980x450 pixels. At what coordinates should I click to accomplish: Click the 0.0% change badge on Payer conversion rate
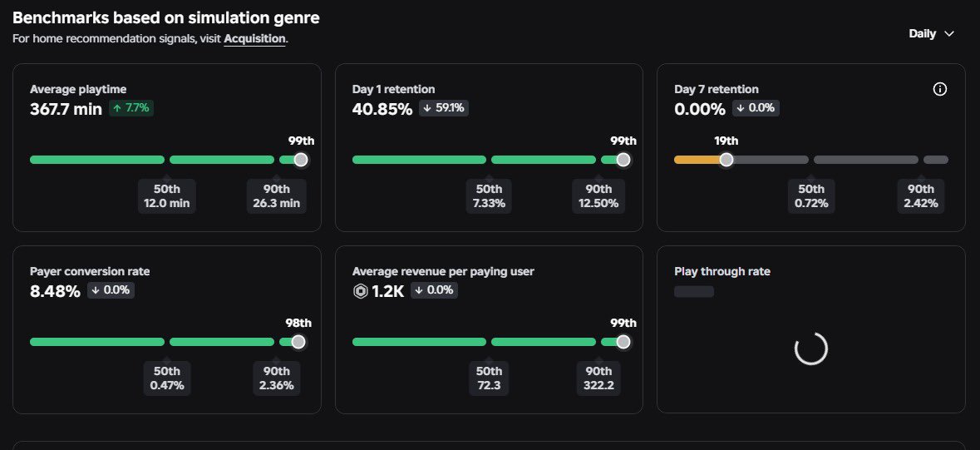[111, 290]
